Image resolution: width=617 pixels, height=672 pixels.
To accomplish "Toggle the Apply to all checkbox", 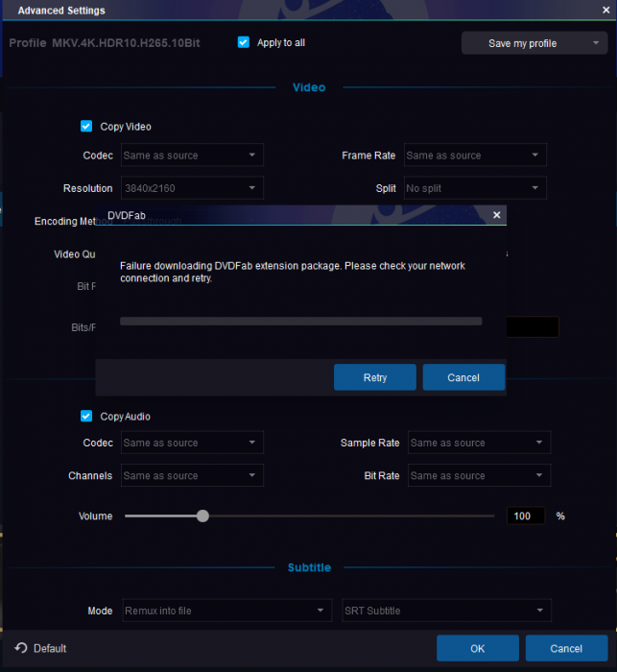I will tap(244, 42).
